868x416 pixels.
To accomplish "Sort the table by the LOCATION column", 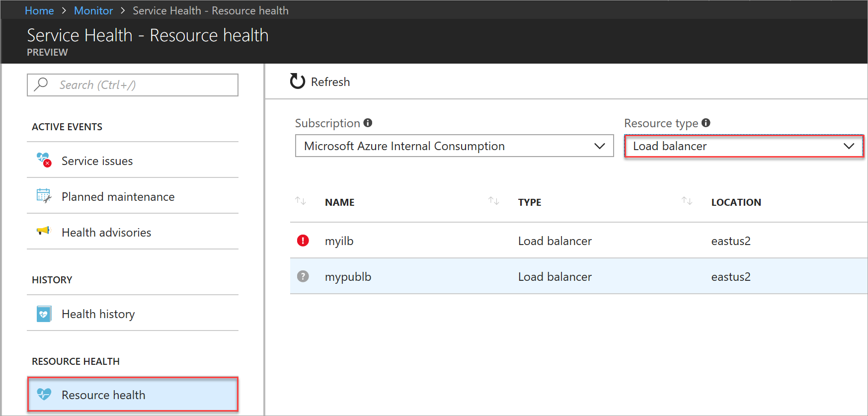I will pos(736,202).
